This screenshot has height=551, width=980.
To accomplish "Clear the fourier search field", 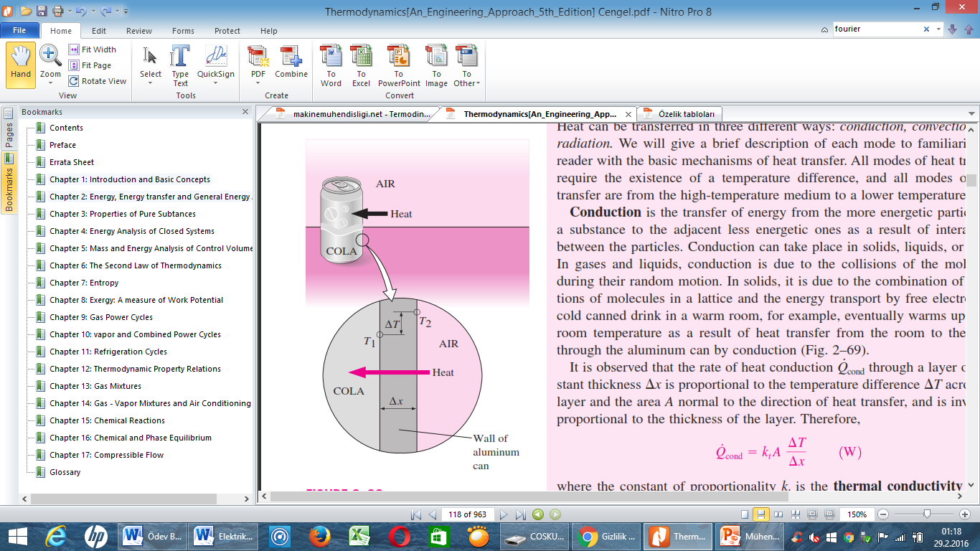I will (x=926, y=29).
